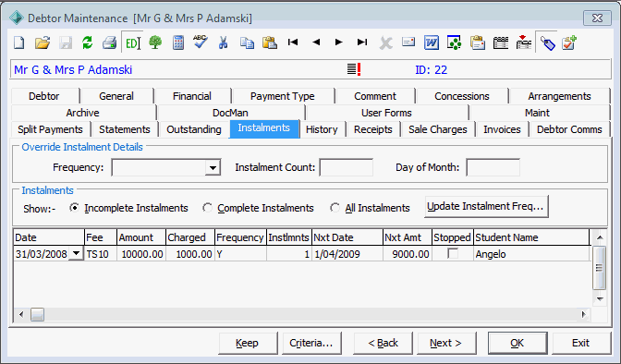Image resolution: width=621 pixels, height=364 pixels.
Task: Click the New document icon
Action: click(x=19, y=42)
